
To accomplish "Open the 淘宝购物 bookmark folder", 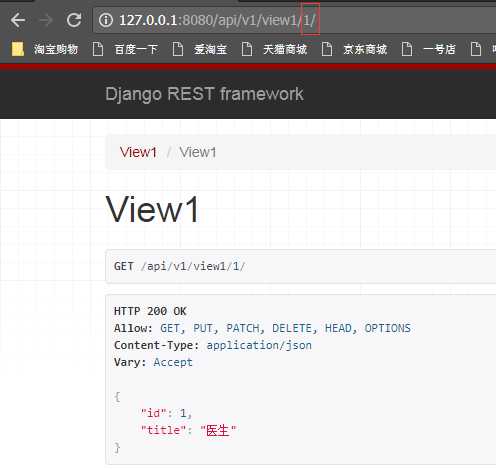I will (45, 49).
